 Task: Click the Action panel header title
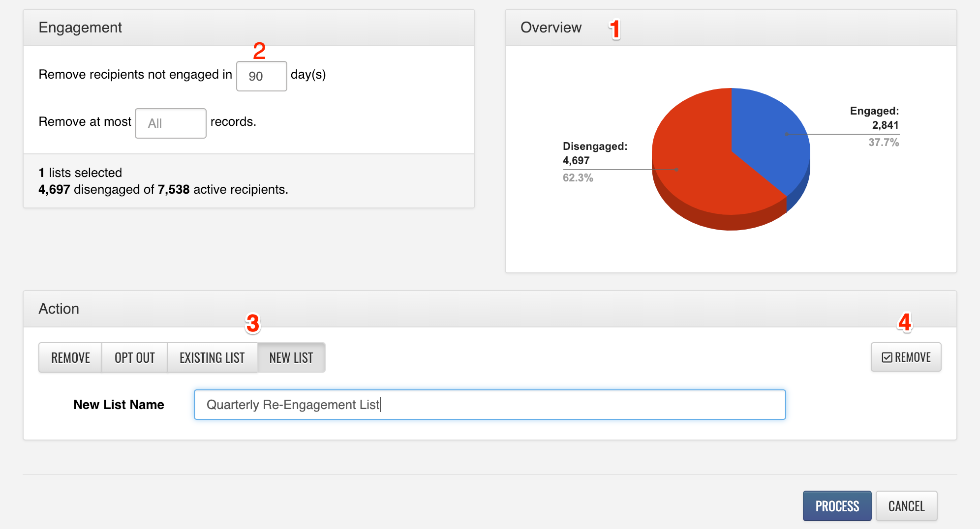coord(59,309)
